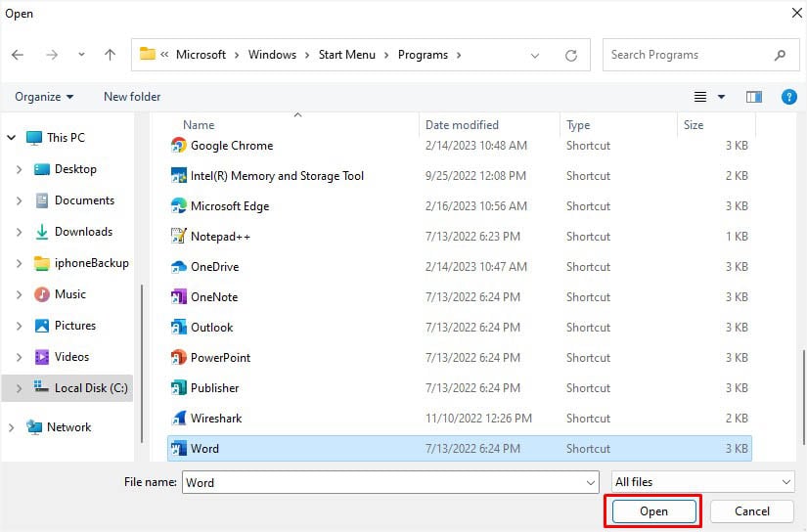Click the OneDrive cloud icon
807x532 pixels.
click(179, 267)
